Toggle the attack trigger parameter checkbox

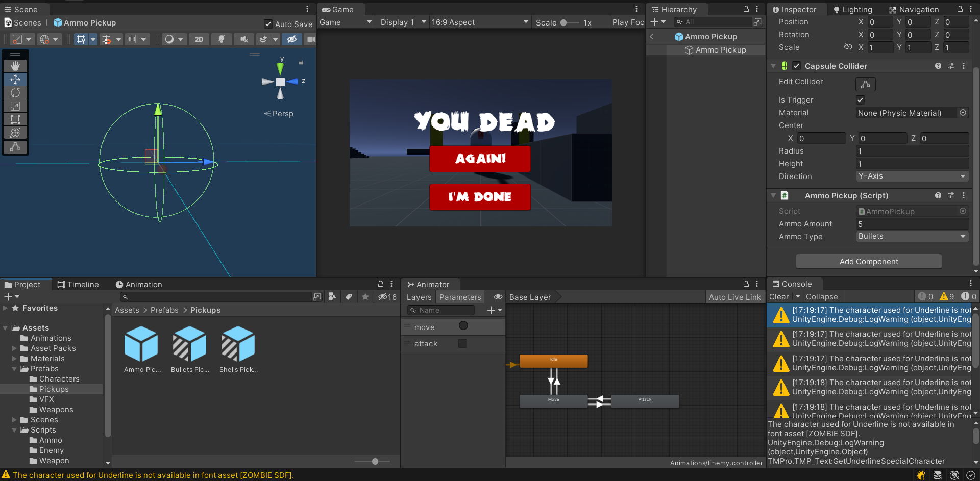click(463, 343)
